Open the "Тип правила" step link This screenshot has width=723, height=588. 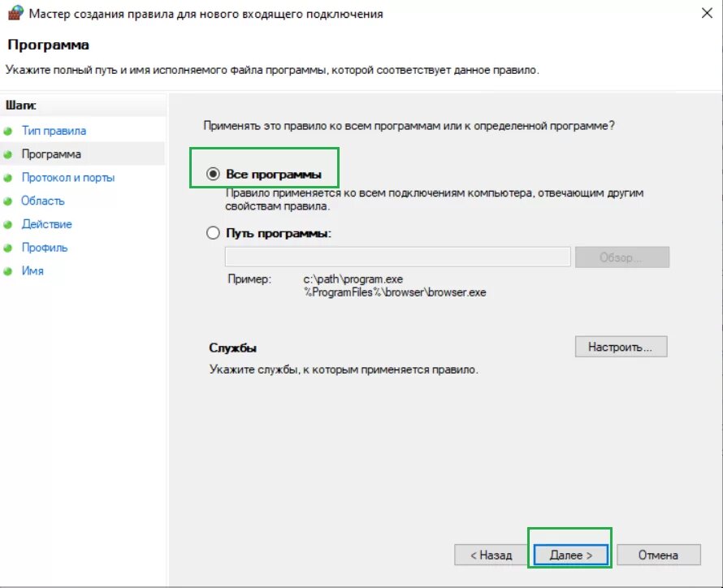click(x=54, y=131)
